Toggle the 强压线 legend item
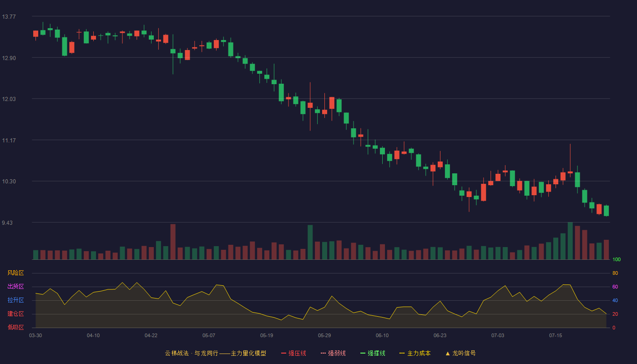 point(293,353)
